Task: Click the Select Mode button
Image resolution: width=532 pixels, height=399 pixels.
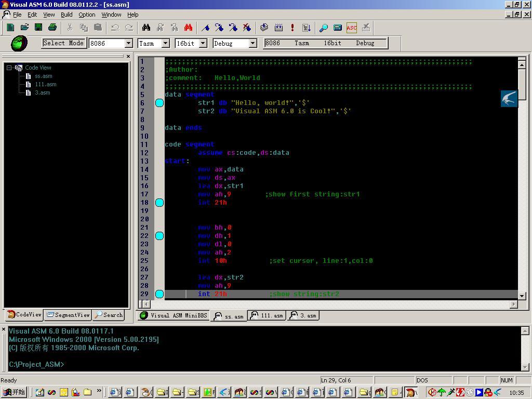Action: pos(63,43)
